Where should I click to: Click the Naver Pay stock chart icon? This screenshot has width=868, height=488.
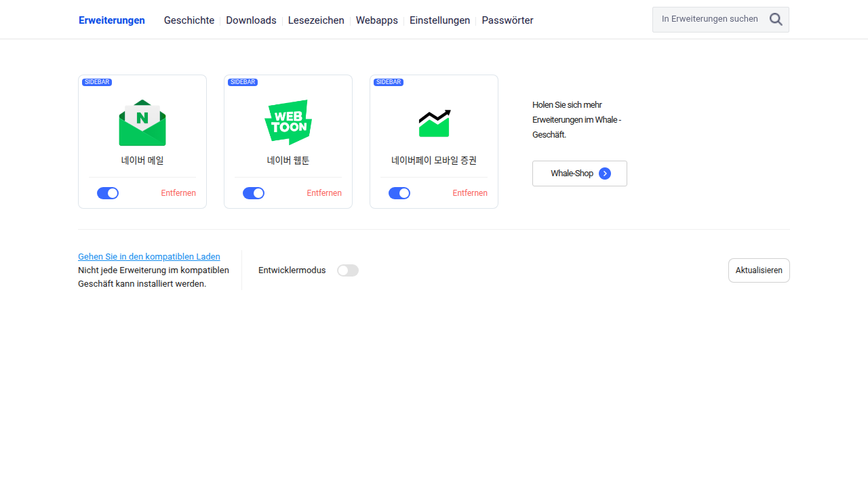(434, 123)
